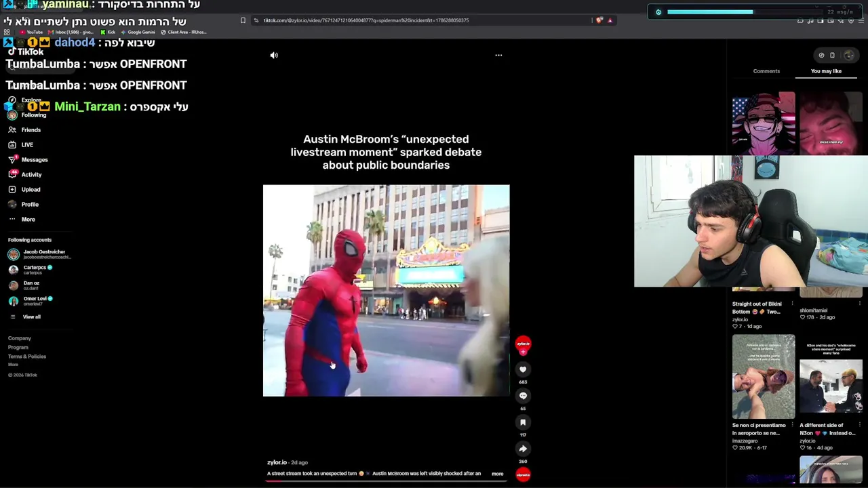
Task: Click the compass icon in the top-right pill
Action: click(821, 56)
